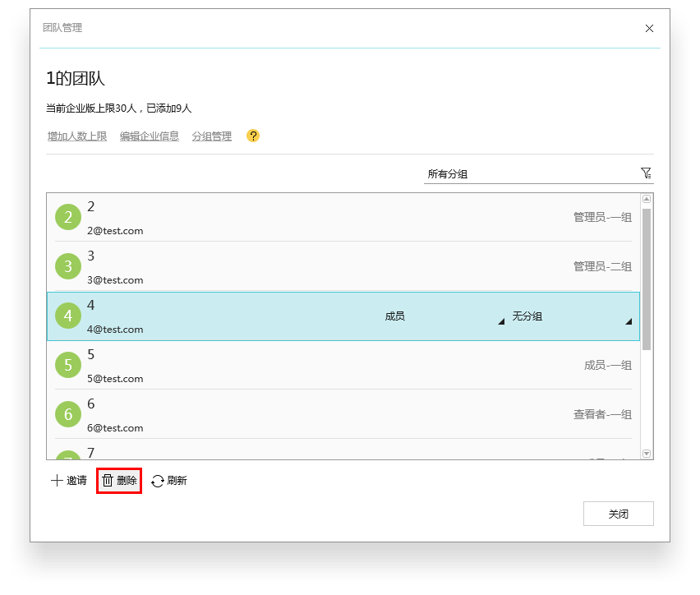Click the filter funnel icon
The image size is (700, 595).
646,173
